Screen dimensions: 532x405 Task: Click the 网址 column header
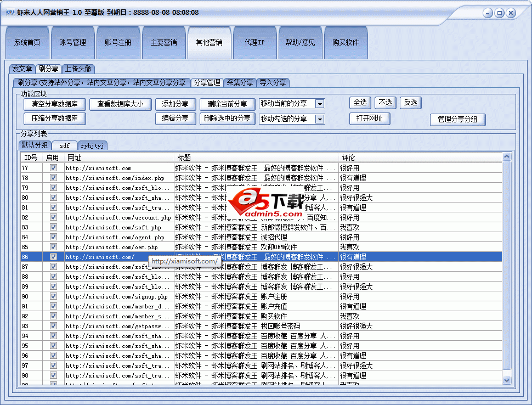[119, 157]
